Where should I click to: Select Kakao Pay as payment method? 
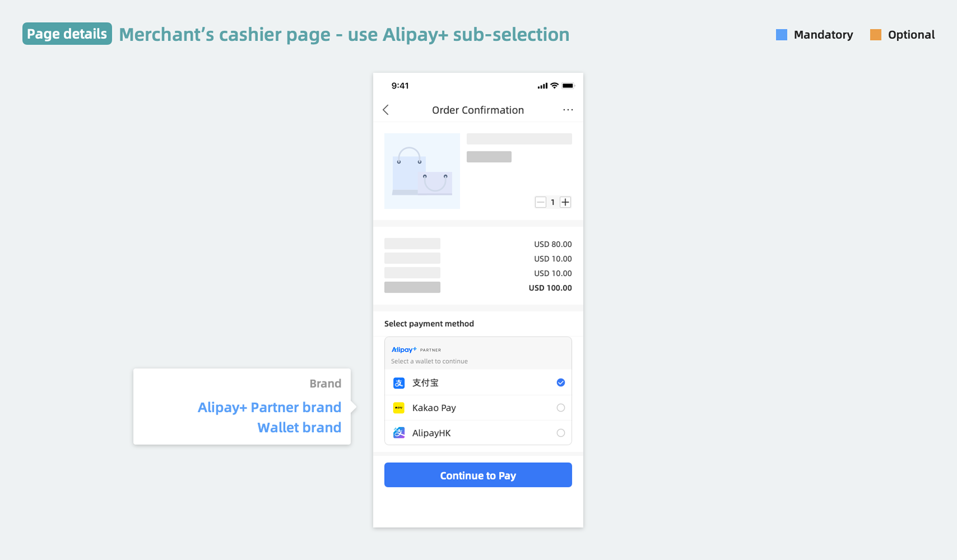point(560,408)
